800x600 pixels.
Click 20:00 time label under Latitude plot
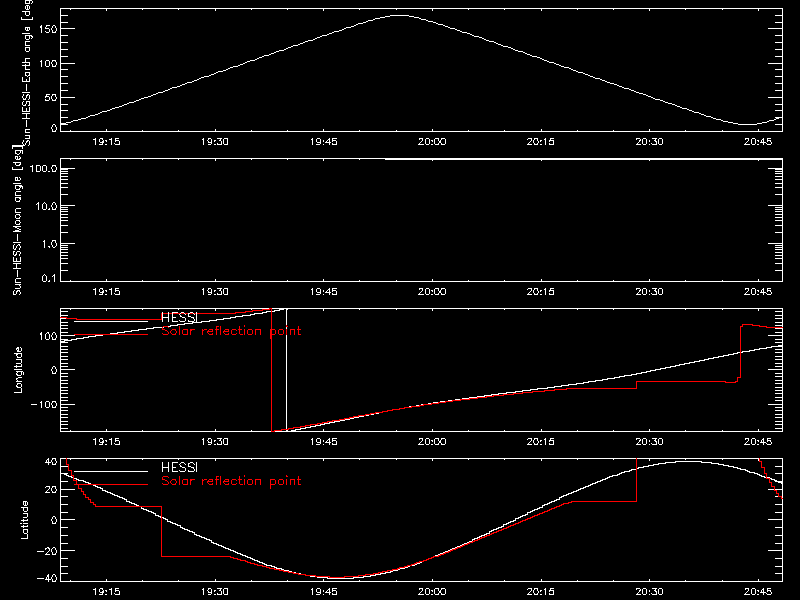(432, 591)
